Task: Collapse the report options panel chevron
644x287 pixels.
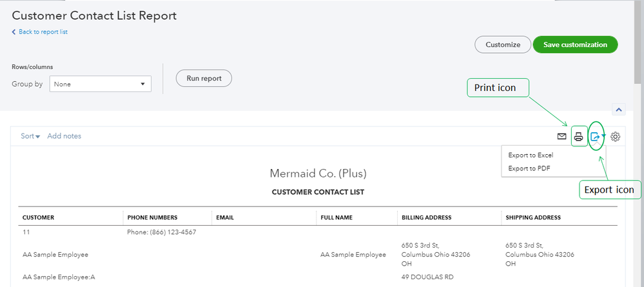Action: (618, 110)
